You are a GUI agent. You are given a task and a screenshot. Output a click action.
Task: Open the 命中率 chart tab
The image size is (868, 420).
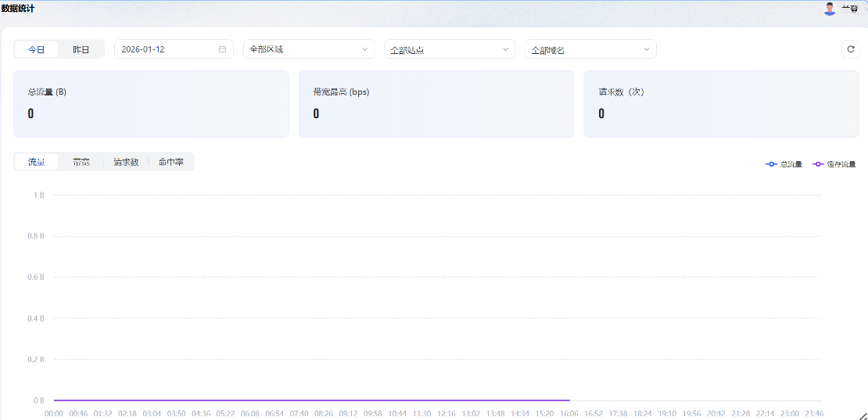(171, 162)
